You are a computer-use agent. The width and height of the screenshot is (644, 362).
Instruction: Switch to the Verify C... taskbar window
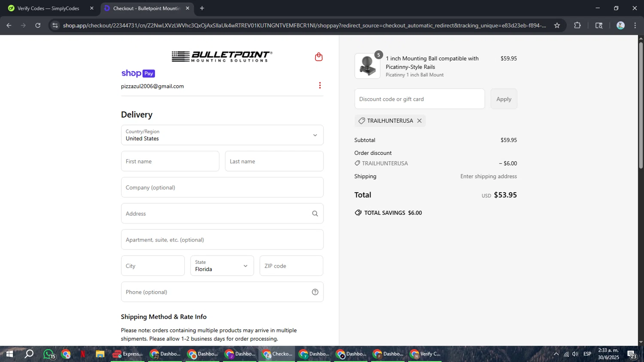click(x=425, y=354)
